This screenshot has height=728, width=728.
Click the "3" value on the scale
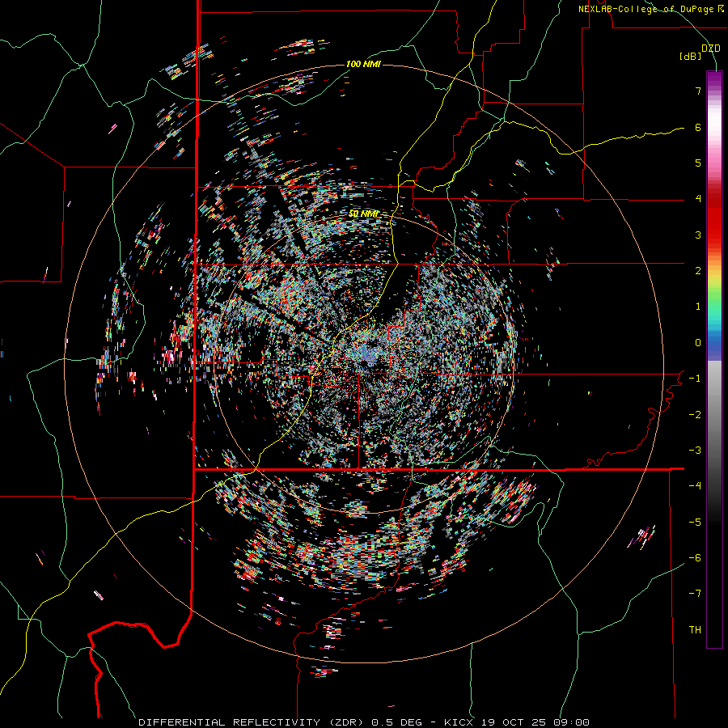(698, 235)
